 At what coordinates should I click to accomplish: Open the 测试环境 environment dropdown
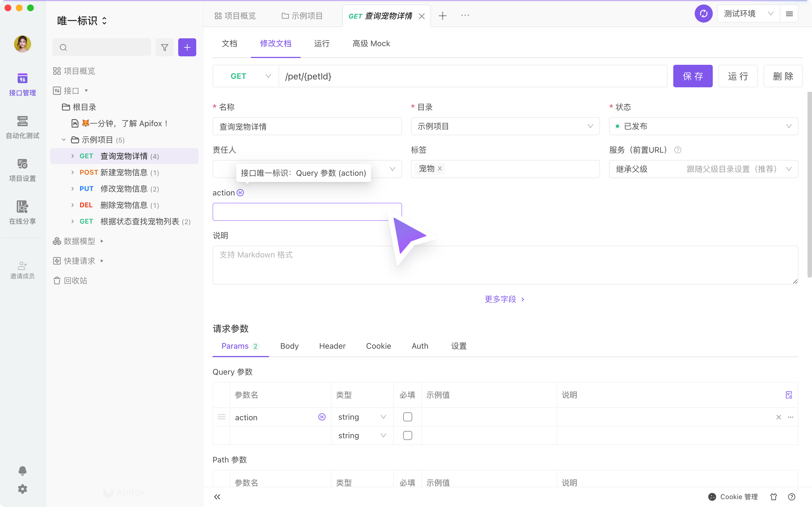pyautogui.click(x=748, y=14)
